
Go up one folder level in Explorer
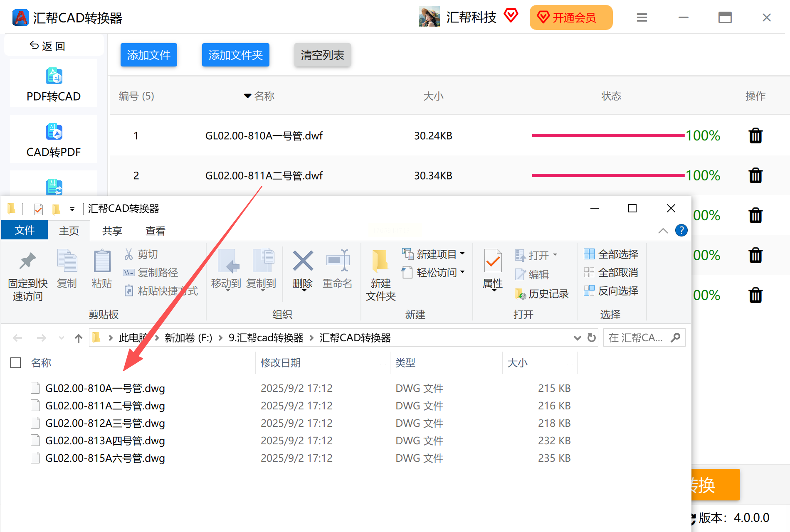[x=79, y=338]
